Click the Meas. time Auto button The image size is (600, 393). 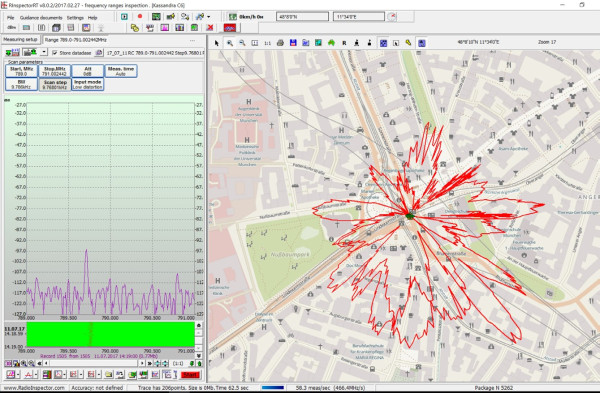(121, 71)
